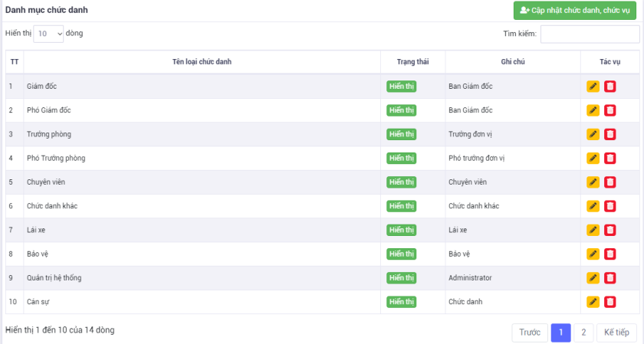Delete the Lái xe entry
The image size is (644, 344).
(x=609, y=231)
